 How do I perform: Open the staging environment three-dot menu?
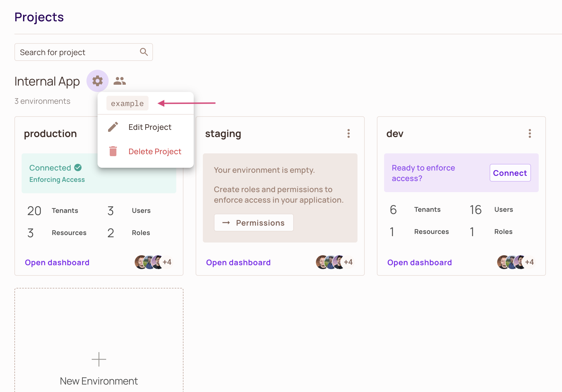point(349,133)
